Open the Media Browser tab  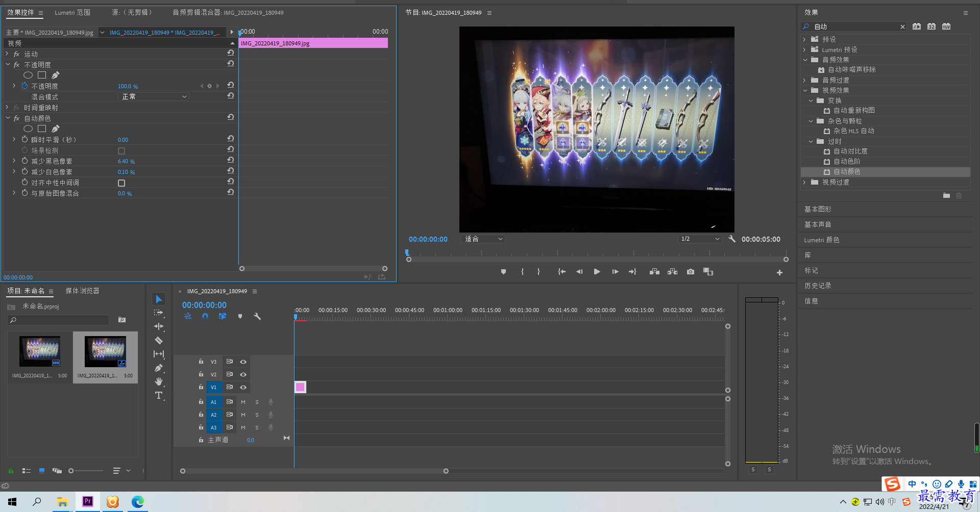(x=82, y=291)
